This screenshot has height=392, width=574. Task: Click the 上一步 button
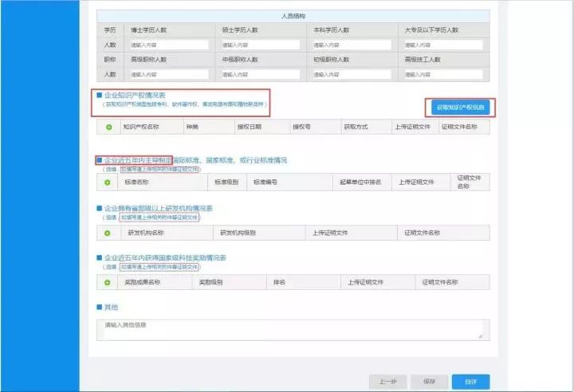tap(387, 382)
